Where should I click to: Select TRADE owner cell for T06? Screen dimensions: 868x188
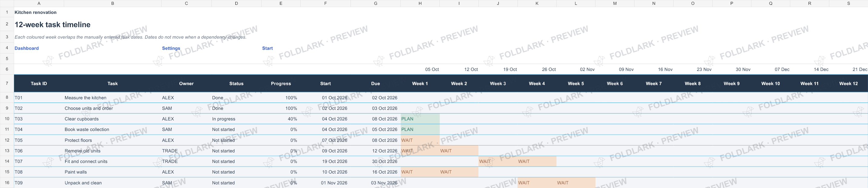click(x=186, y=151)
